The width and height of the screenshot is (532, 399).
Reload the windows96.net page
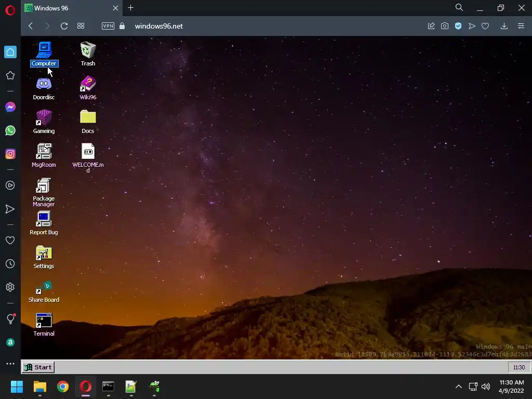point(64,26)
